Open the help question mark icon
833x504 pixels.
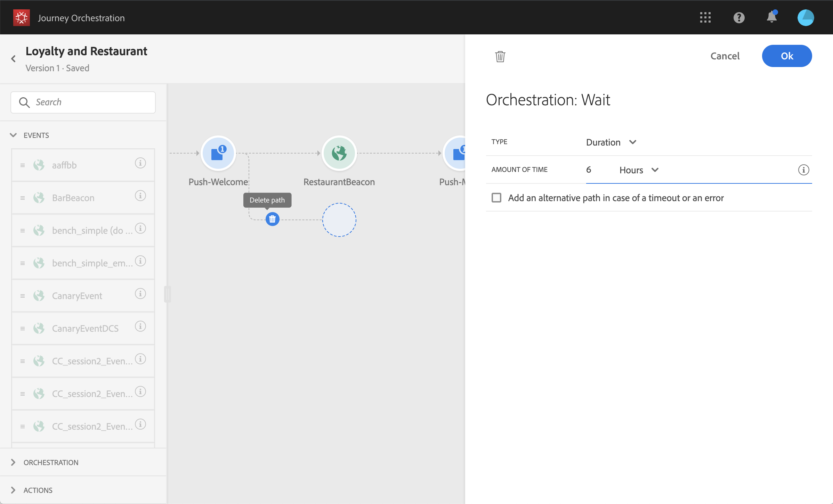click(739, 17)
